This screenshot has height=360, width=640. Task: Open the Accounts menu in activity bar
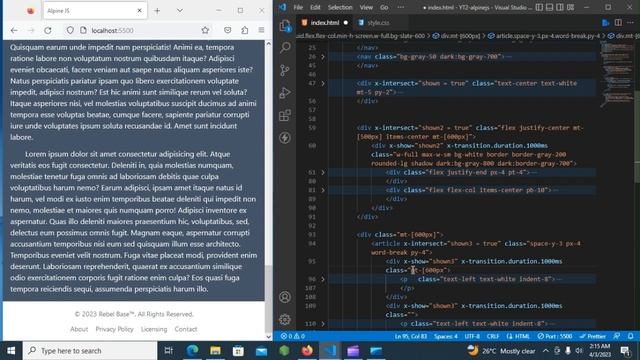tap(285, 297)
